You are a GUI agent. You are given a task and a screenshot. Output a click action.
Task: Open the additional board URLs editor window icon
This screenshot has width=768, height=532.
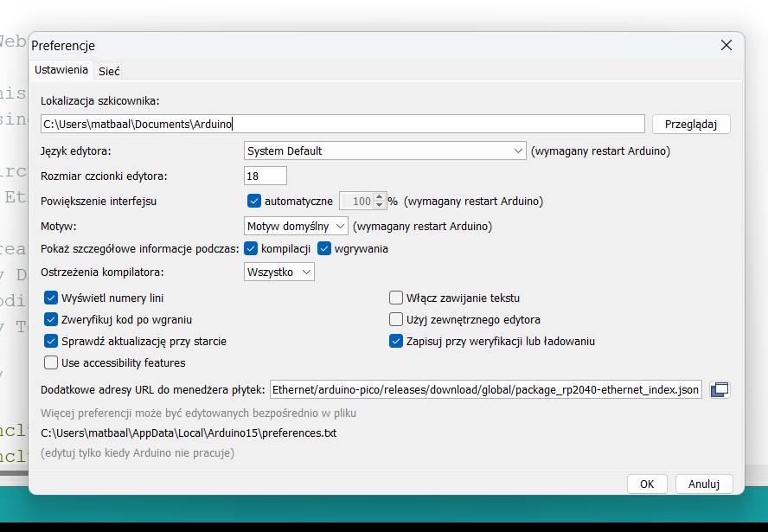click(720, 390)
